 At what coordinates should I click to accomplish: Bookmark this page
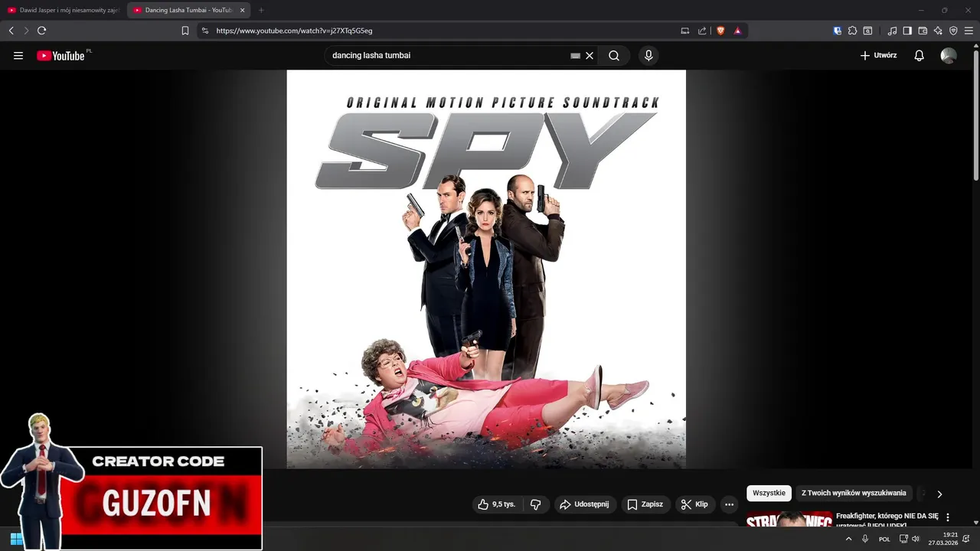(185, 31)
